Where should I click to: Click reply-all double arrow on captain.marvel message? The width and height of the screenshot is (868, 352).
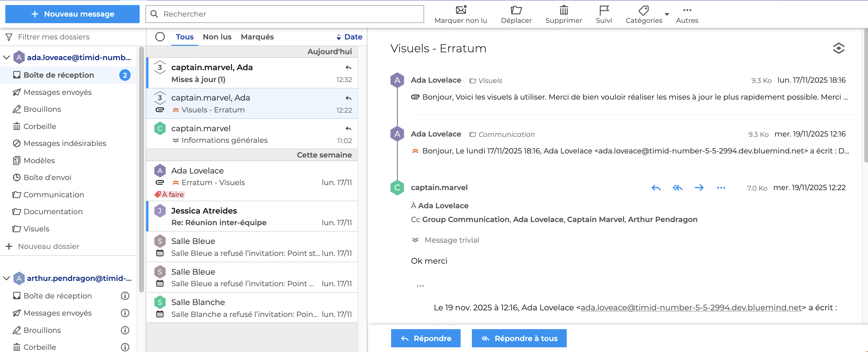(677, 188)
